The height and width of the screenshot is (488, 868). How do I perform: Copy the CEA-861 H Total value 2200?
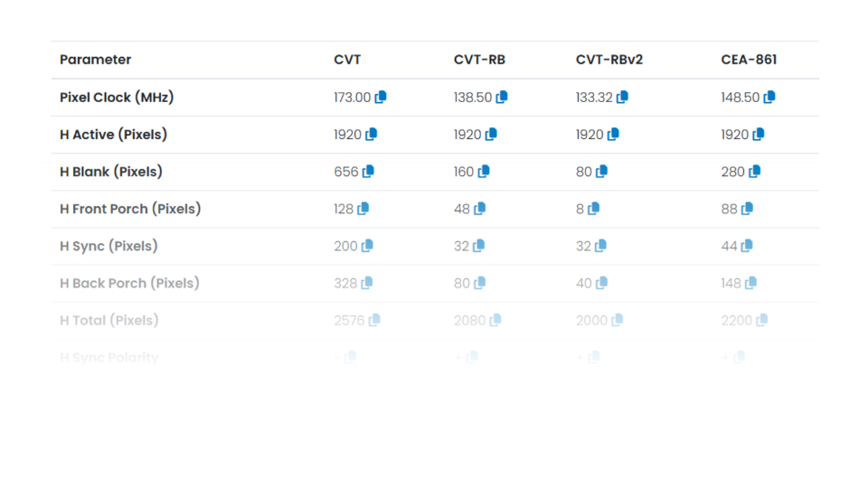(x=761, y=320)
